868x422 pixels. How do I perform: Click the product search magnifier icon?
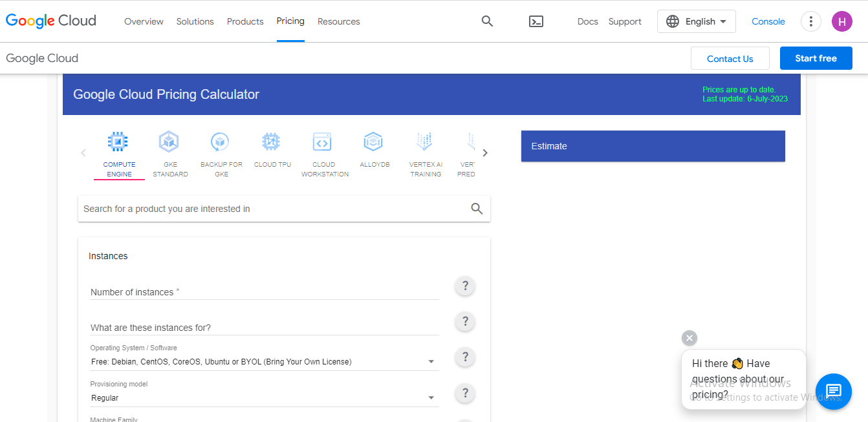point(477,209)
